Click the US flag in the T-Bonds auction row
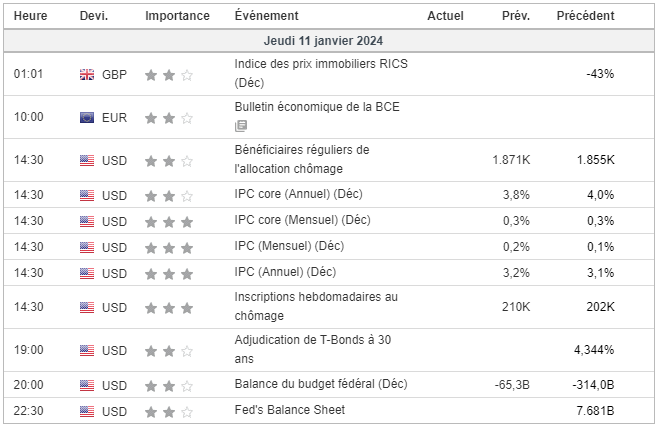 coord(87,350)
